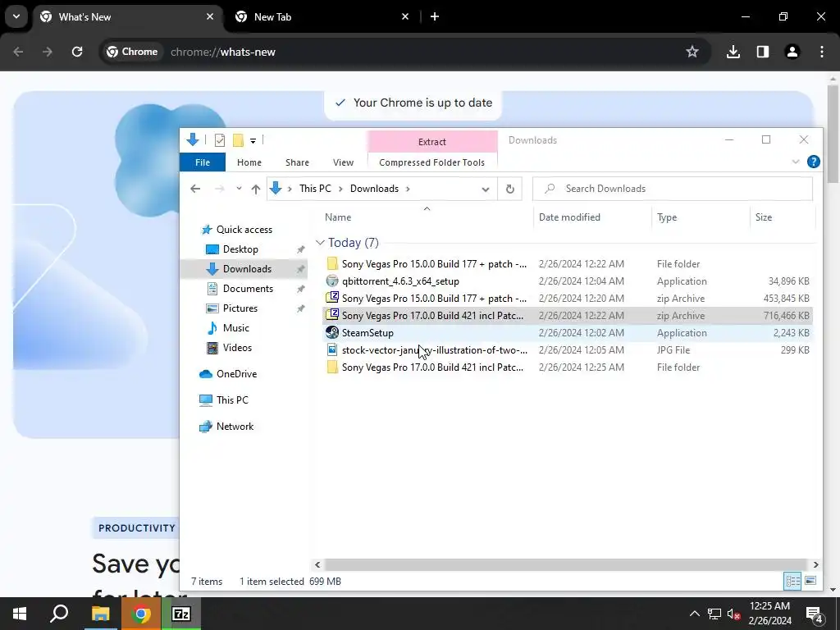Open the Chrome profile icon
Screen dimensions: 840x630
click(x=792, y=52)
